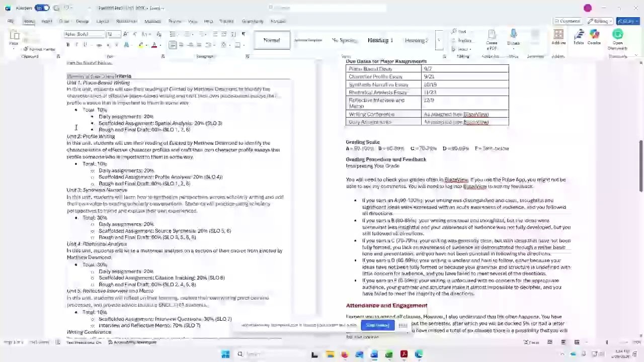The width and height of the screenshot is (644, 362).
Task: Click the red font color icon
Action: point(154,45)
